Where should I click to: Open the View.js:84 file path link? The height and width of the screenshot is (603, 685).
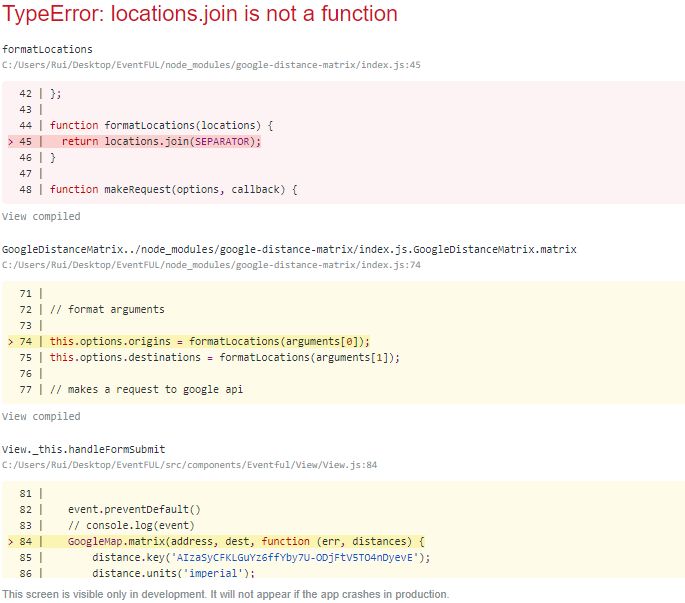189,465
